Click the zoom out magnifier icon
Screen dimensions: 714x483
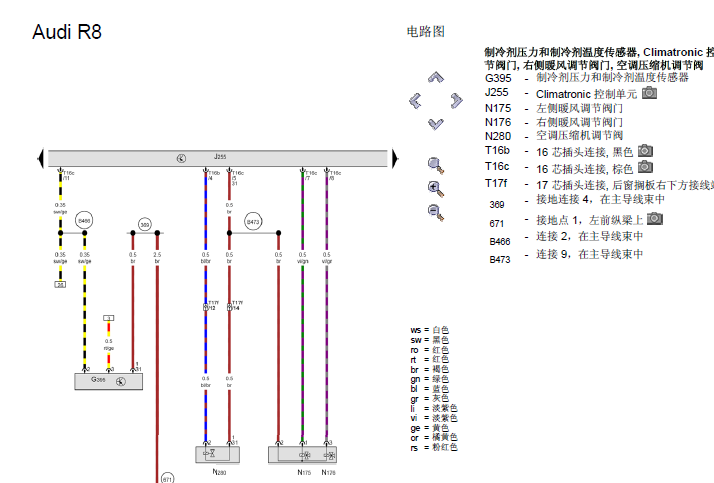pos(436,212)
